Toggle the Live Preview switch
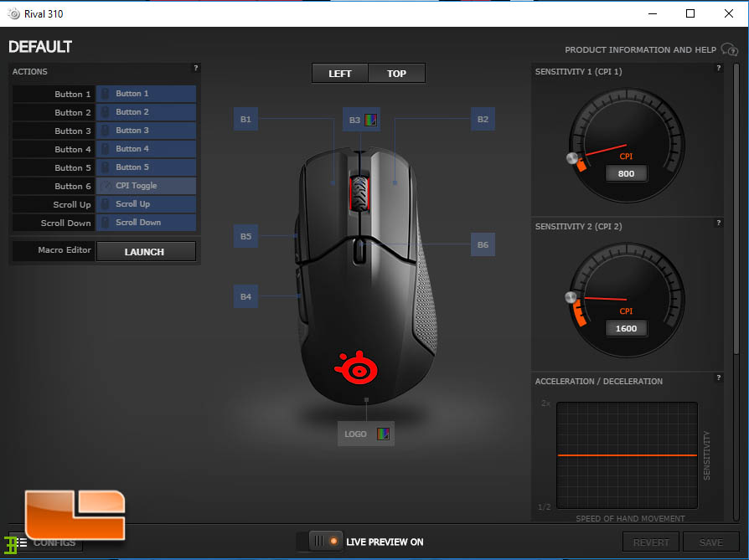749x560 pixels. 319,542
